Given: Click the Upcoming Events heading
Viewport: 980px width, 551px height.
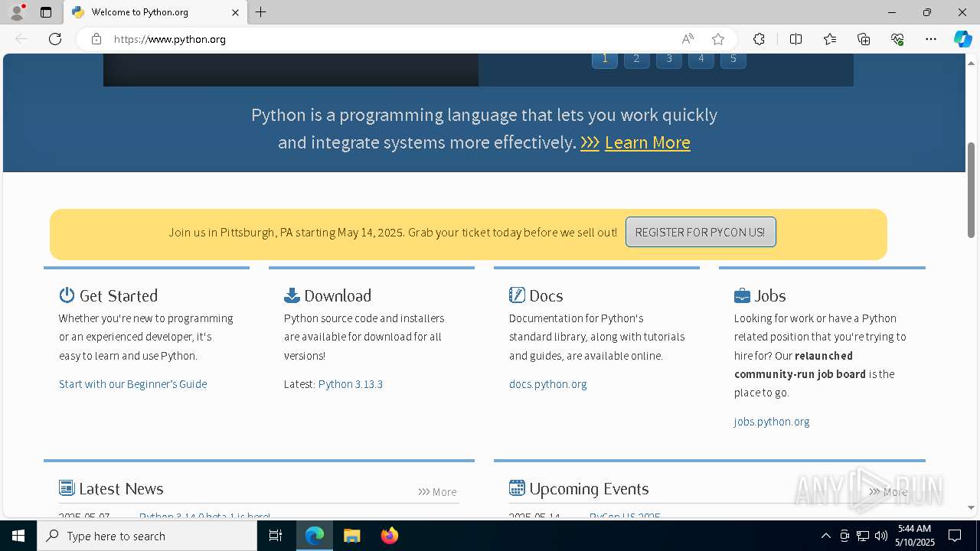Looking at the screenshot, I should [589, 488].
